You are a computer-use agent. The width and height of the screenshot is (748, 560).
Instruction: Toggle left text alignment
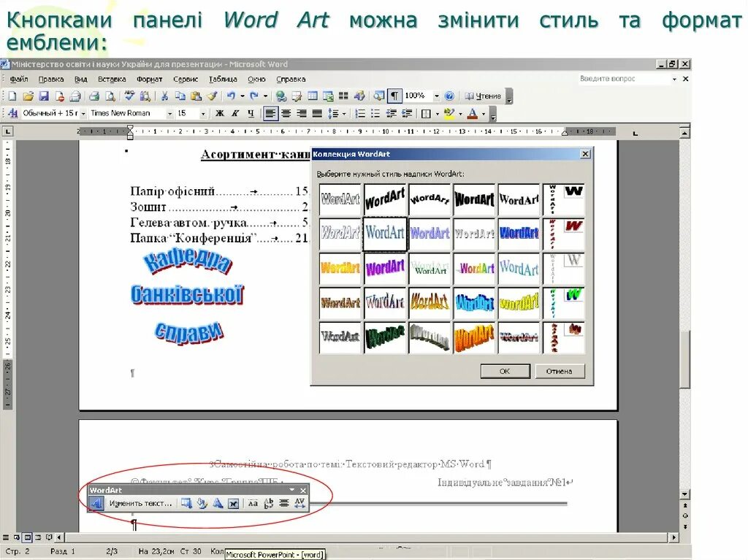270,113
